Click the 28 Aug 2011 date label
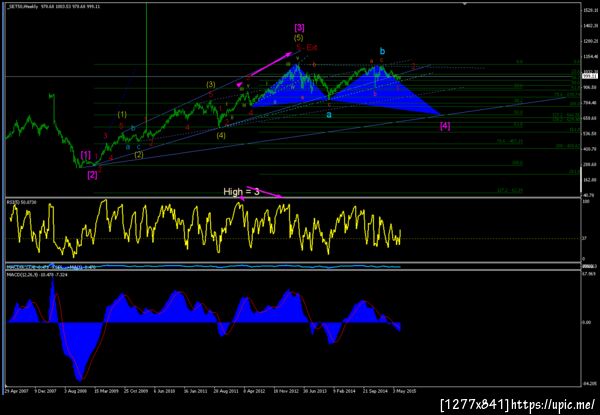 click(226, 391)
